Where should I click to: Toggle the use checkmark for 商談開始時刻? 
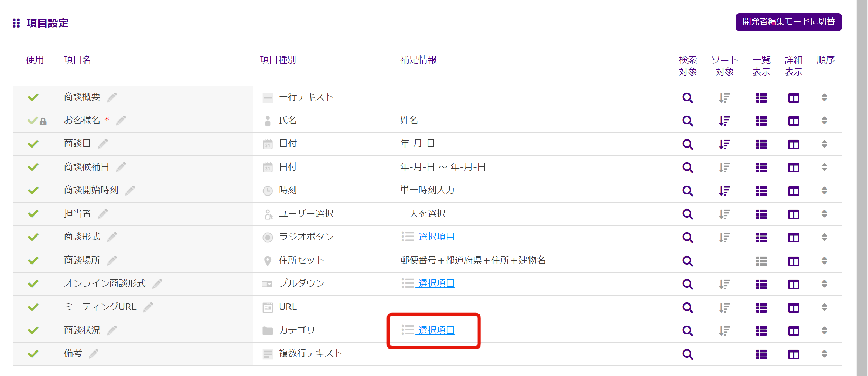click(33, 190)
